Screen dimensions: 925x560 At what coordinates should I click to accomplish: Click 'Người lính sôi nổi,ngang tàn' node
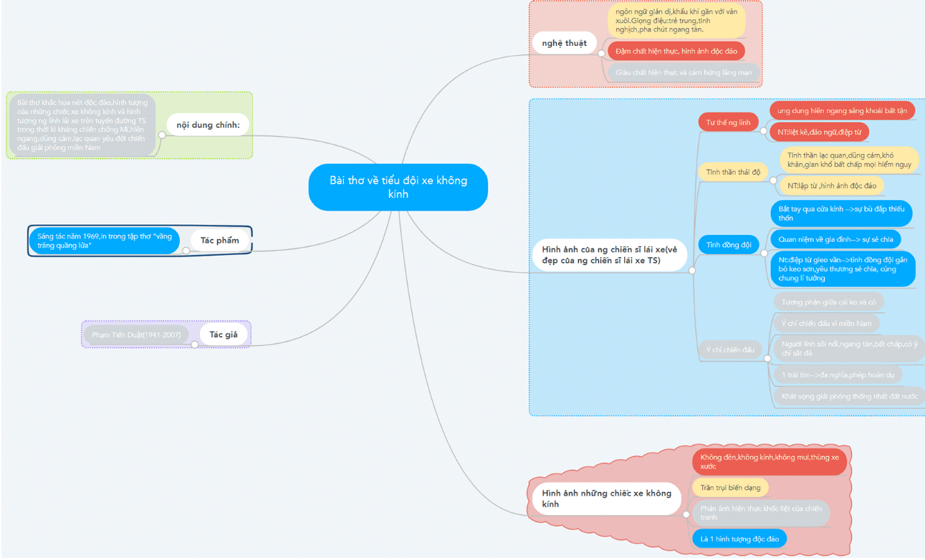point(849,348)
